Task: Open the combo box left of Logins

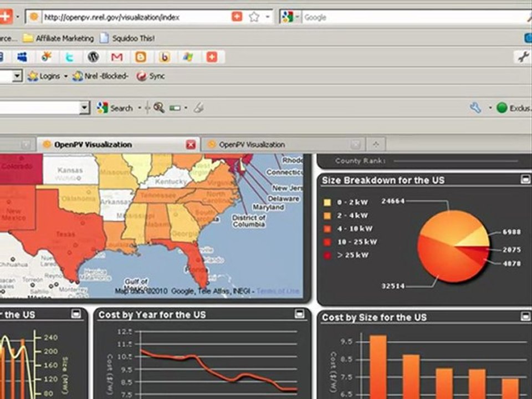Action: (x=17, y=76)
